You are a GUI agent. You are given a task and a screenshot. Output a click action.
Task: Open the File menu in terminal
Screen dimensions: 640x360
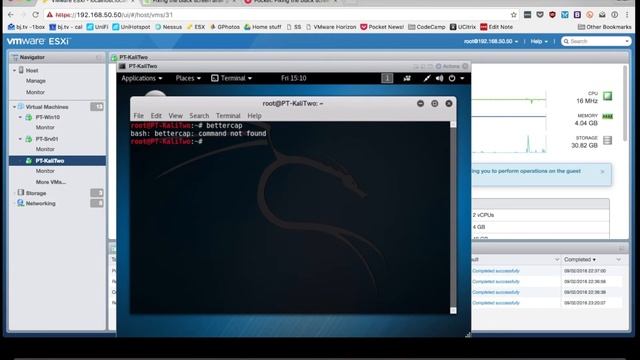[138, 116]
